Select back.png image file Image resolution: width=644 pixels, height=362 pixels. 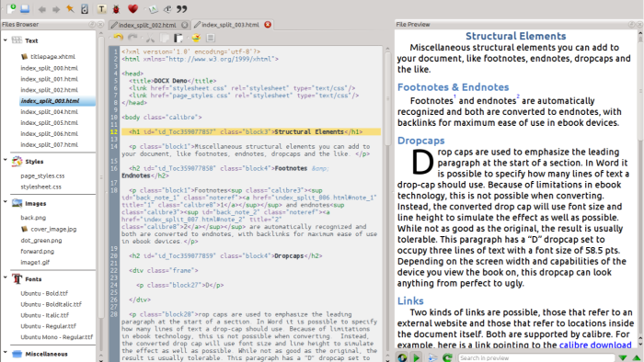[33, 218]
